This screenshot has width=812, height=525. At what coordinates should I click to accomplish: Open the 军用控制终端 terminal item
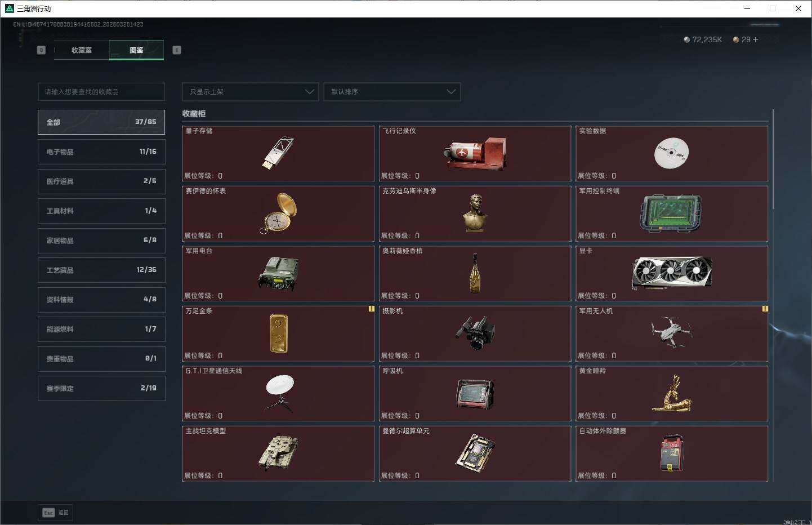click(672, 213)
